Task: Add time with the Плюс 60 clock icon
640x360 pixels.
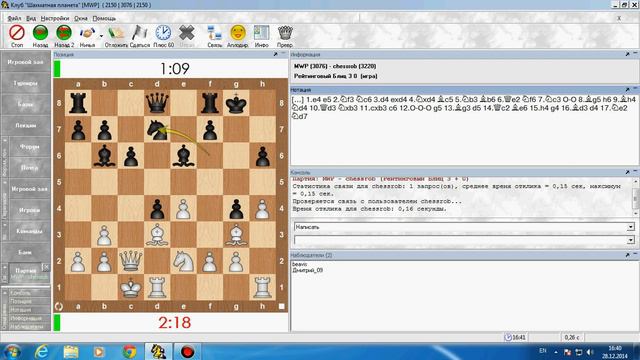Action: coord(163,33)
